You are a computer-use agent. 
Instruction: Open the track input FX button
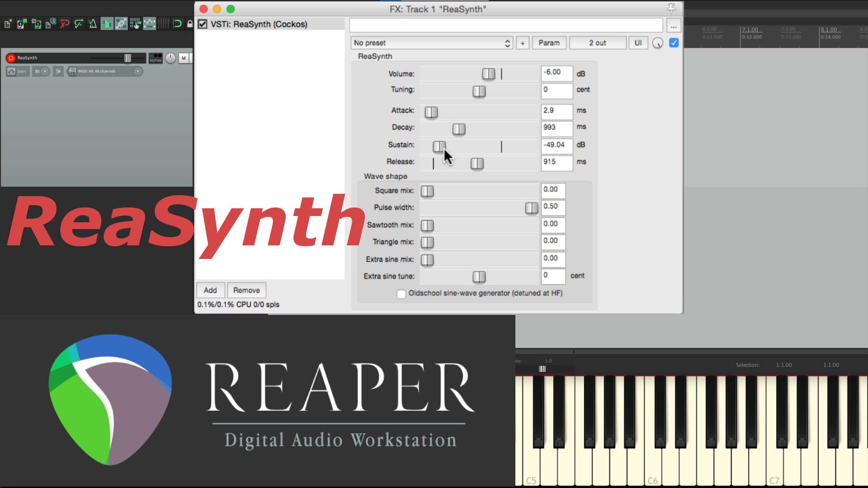(x=72, y=71)
